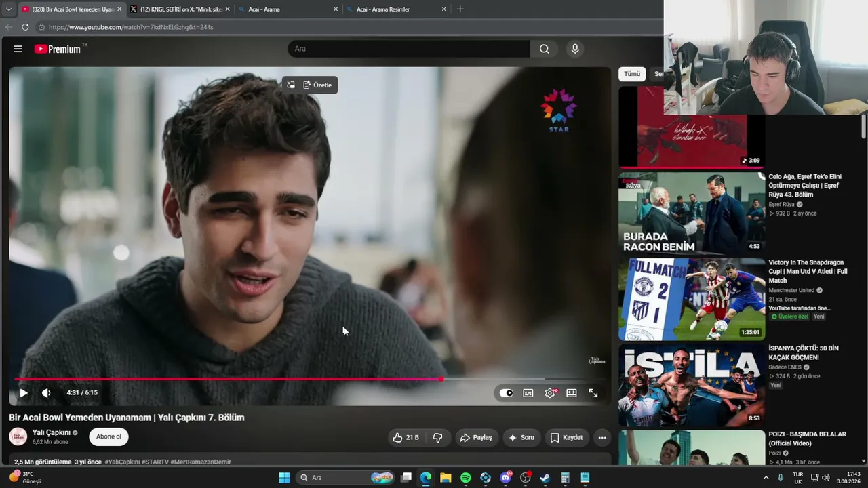Open File Explorer from the taskbar
This screenshot has height=488, width=868.
click(x=446, y=478)
